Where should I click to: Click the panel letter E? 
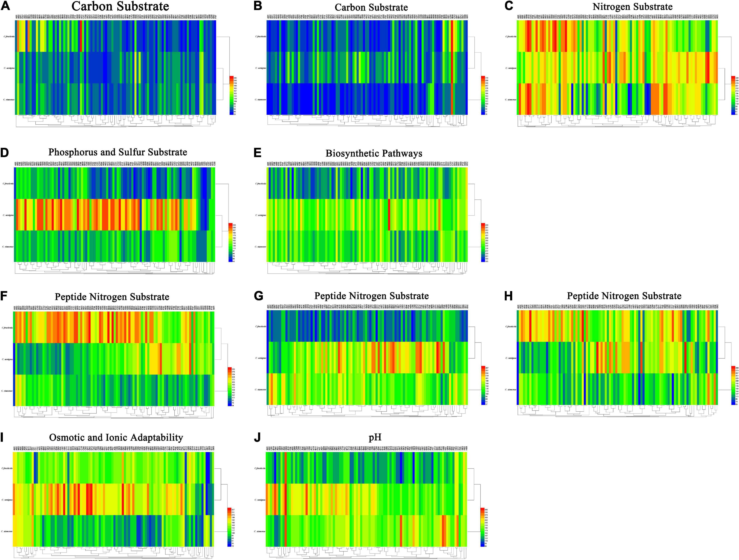257,153
